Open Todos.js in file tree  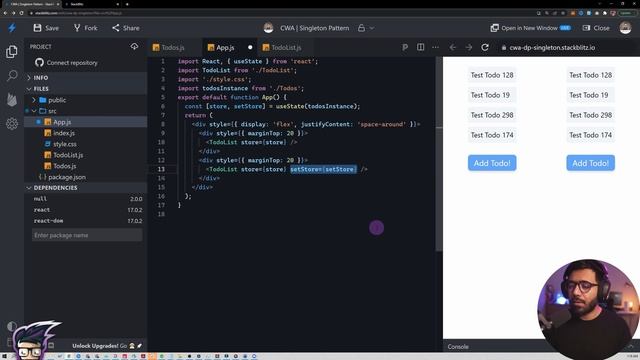(86, 166)
